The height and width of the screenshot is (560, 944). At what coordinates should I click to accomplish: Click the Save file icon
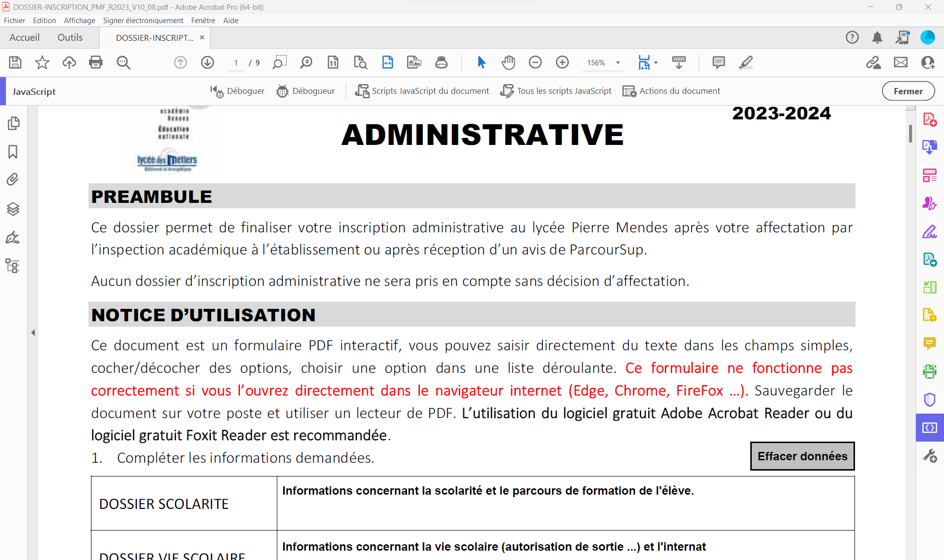[x=15, y=62]
